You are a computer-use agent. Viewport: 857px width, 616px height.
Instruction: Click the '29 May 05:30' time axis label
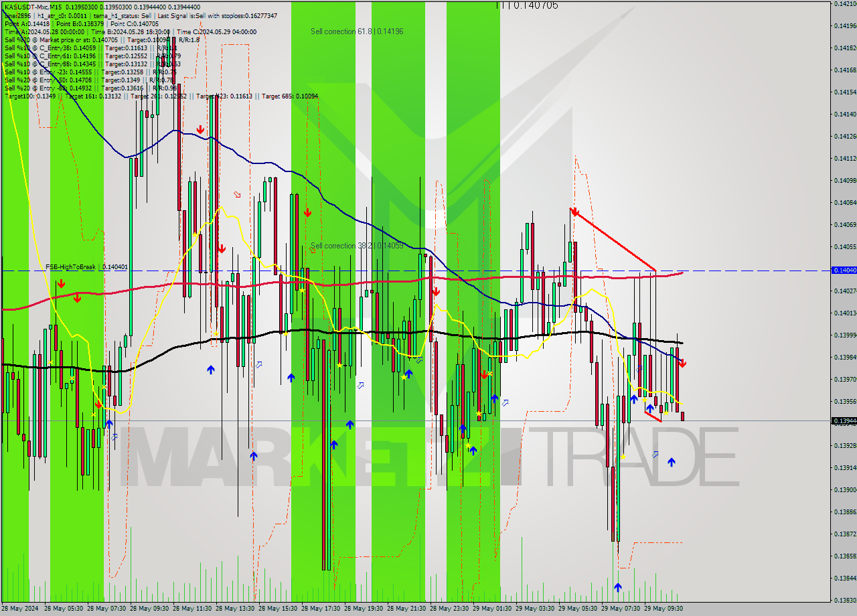click(579, 609)
